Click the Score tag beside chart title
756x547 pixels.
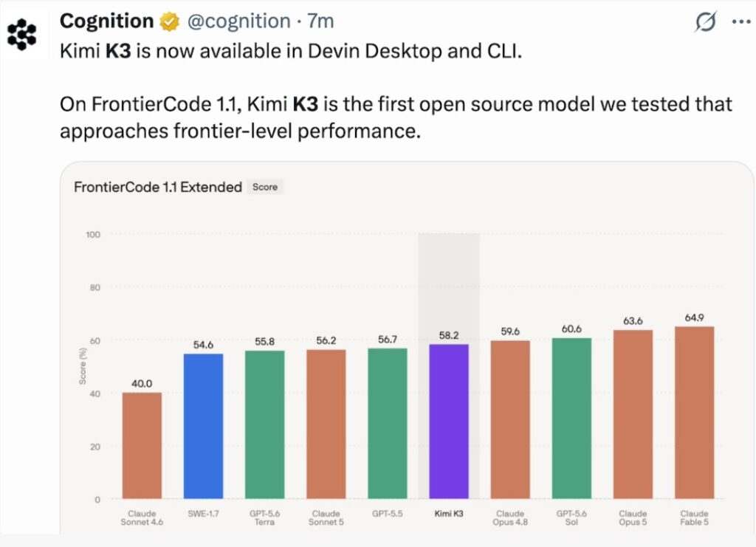[265, 187]
